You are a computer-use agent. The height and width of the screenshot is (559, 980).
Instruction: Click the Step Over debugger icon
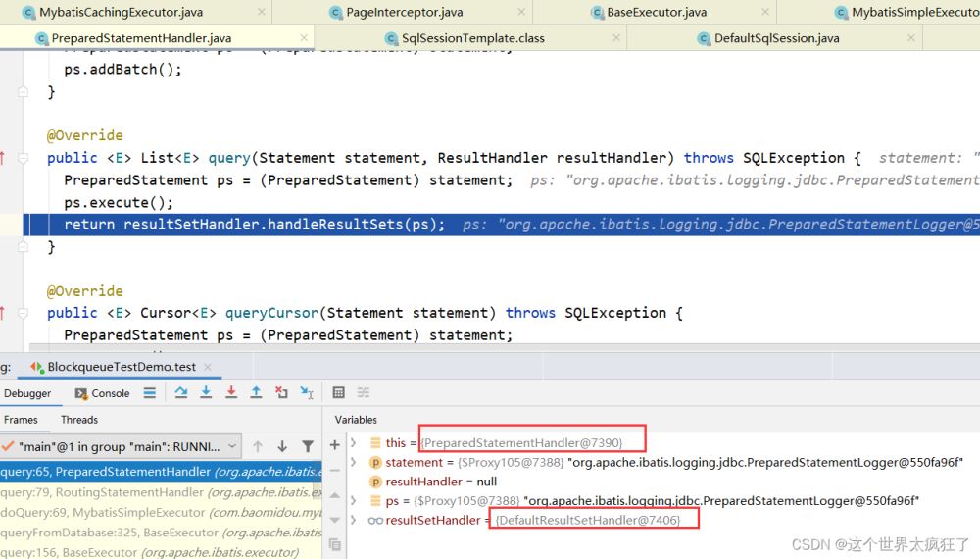181,392
